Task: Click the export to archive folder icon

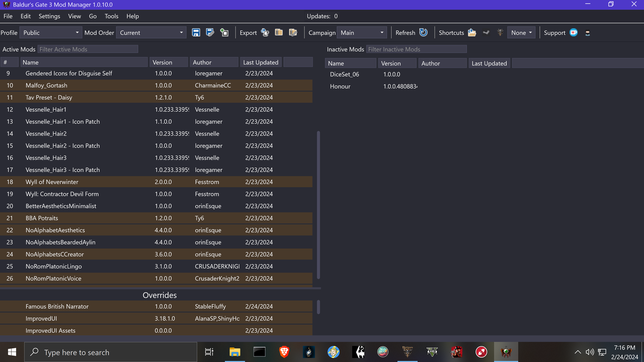Action: click(279, 33)
